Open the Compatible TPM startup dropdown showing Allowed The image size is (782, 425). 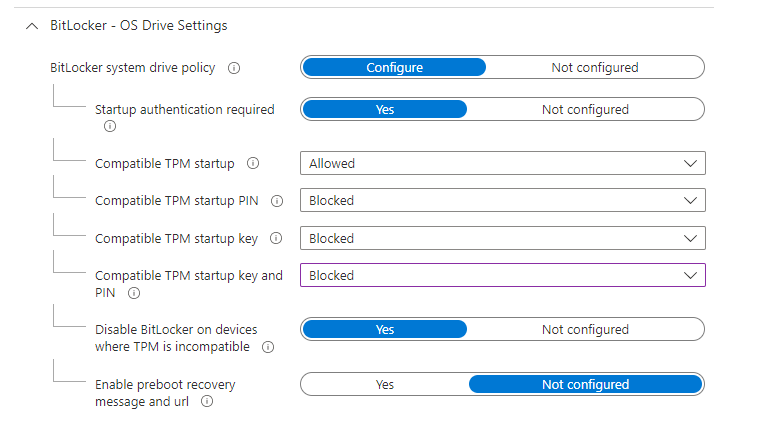click(x=503, y=163)
